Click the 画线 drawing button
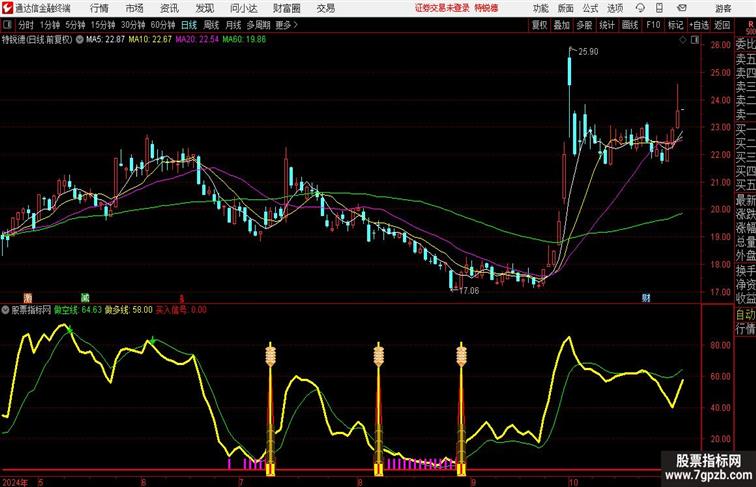 (x=630, y=25)
